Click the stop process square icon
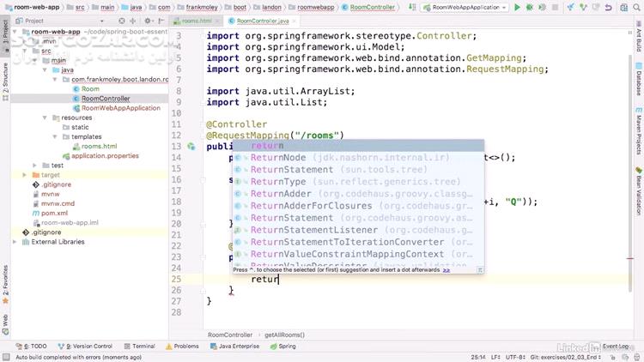 point(555,7)
